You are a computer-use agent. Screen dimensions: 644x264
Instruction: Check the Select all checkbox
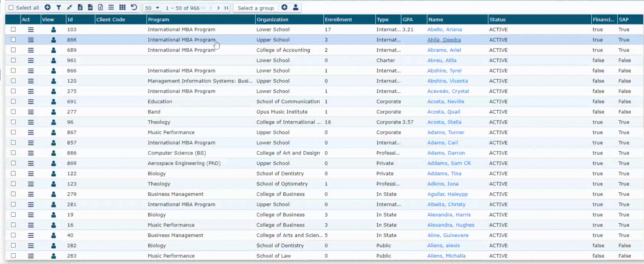(11, 8)
